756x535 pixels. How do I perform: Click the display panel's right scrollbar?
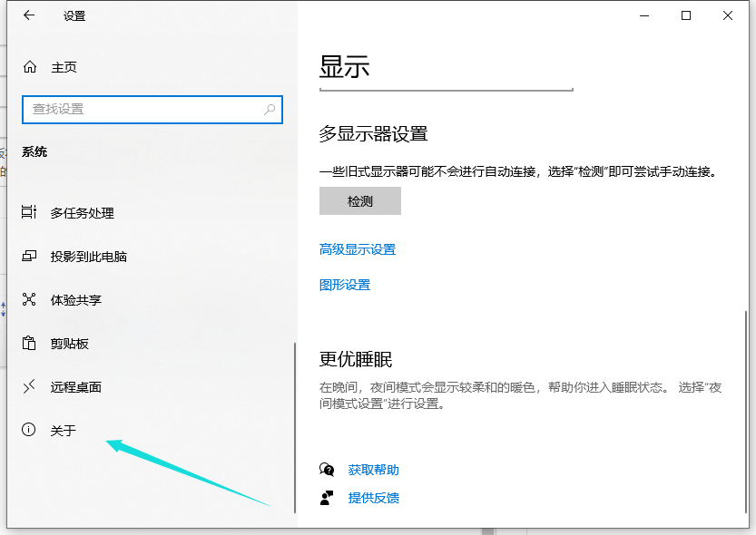click(x=745, y=408)
